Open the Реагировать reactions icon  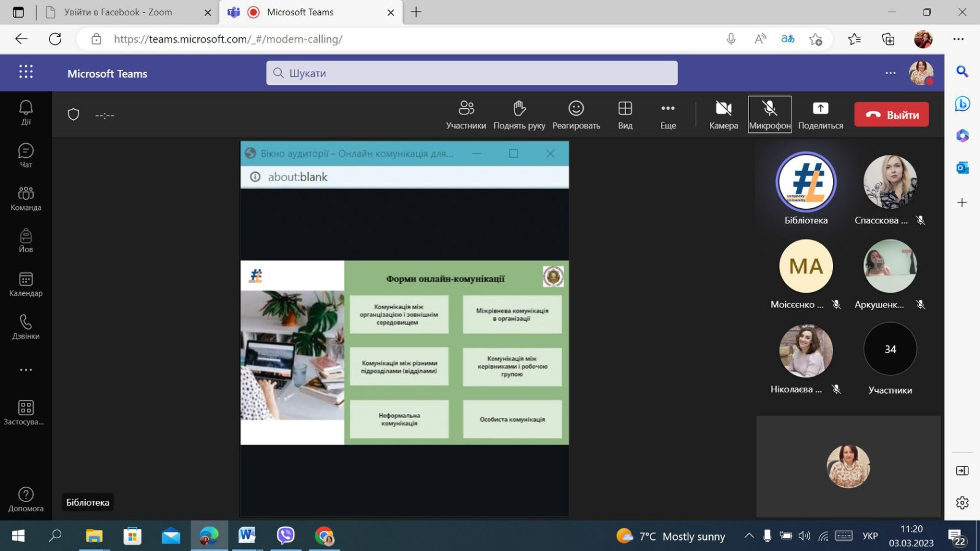576,114
